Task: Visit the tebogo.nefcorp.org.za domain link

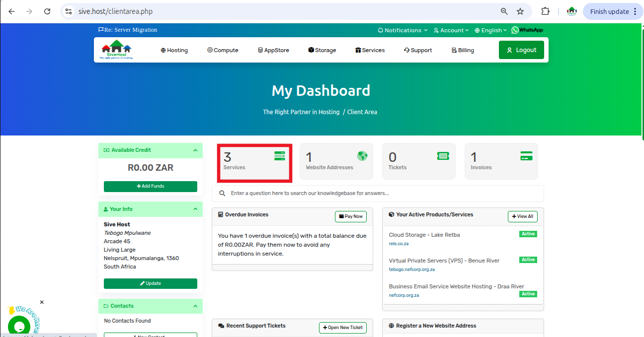Action: click(412, 270)
